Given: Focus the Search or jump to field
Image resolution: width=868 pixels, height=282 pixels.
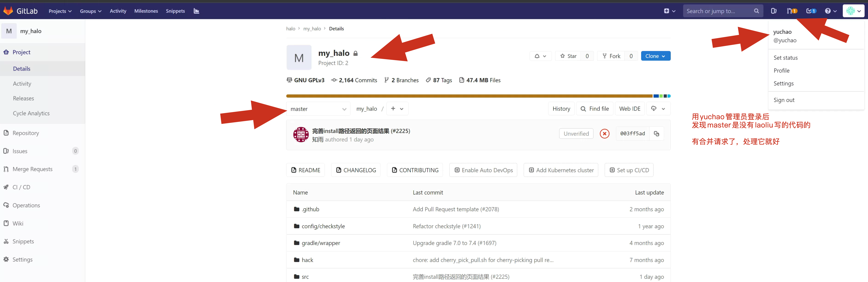Looking at the screenshot, I should point(718,11).
